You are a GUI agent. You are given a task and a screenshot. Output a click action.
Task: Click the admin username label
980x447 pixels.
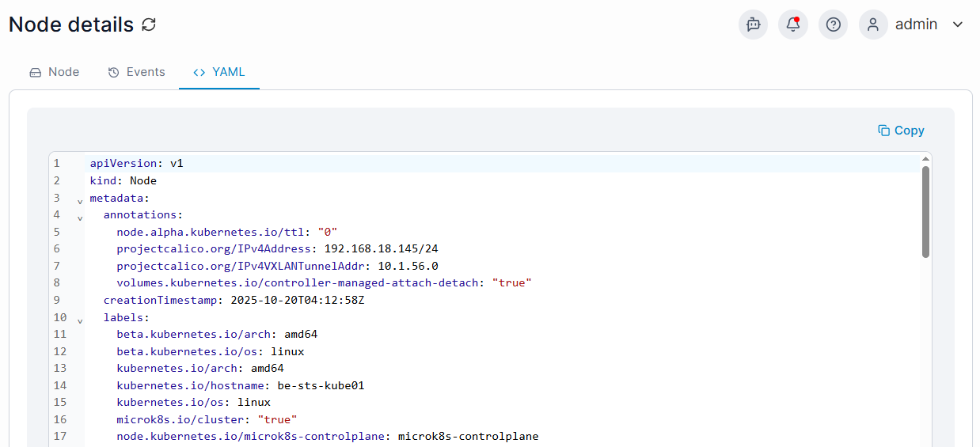[x=916, y=25]
